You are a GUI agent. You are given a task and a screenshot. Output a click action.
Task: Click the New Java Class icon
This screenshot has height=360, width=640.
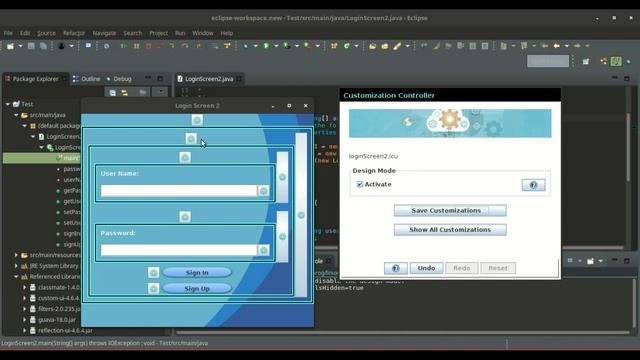(347, 46)
